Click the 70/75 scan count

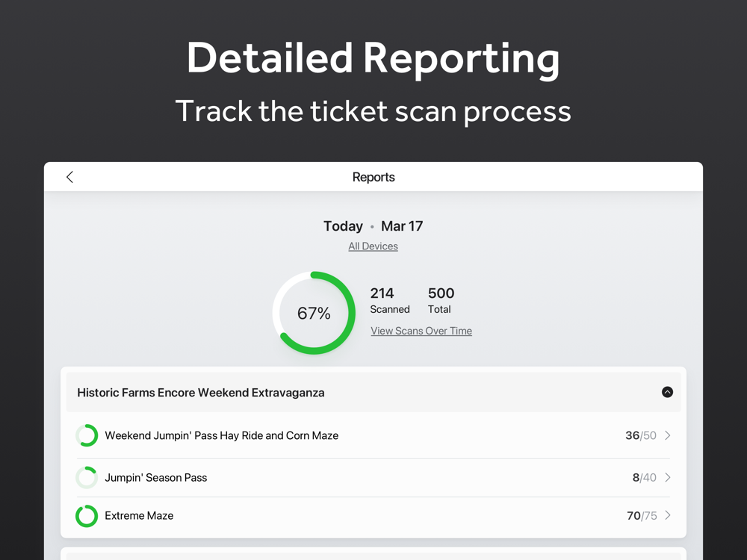[x=642, y=516]
